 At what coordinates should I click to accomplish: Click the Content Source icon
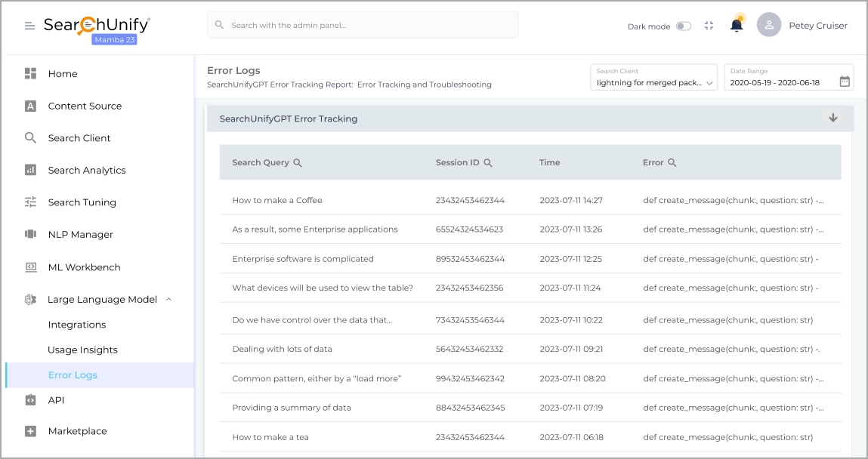30,106
